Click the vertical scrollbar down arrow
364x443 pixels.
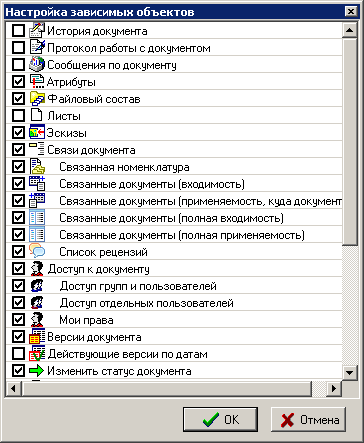click(350, 372)
